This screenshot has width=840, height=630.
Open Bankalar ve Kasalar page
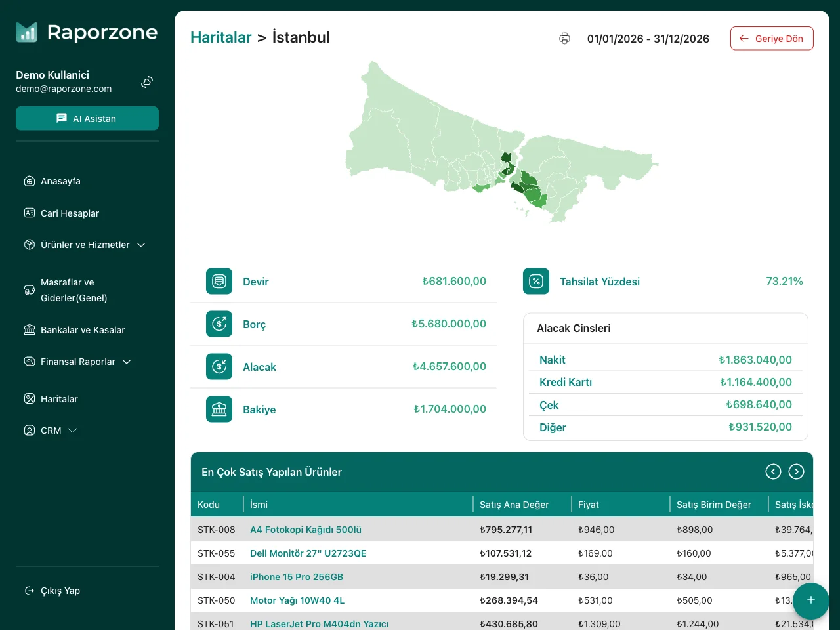(x=83, y=330)
